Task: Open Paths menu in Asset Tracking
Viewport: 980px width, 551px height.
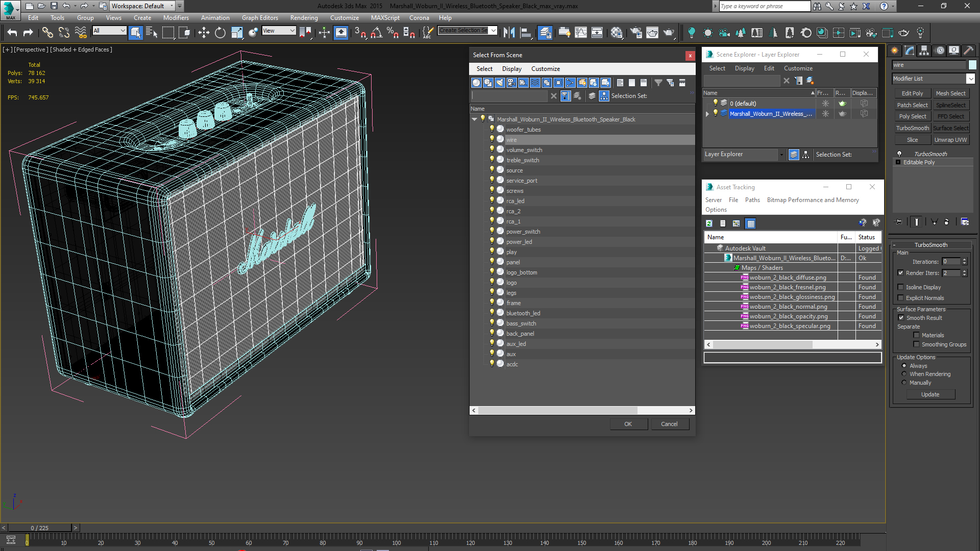Action: click(x=752, y=200)
